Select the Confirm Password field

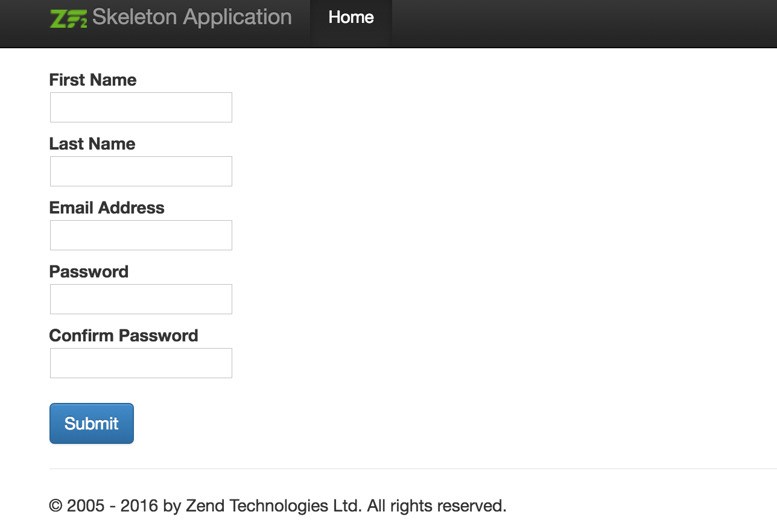click(141, 363)
